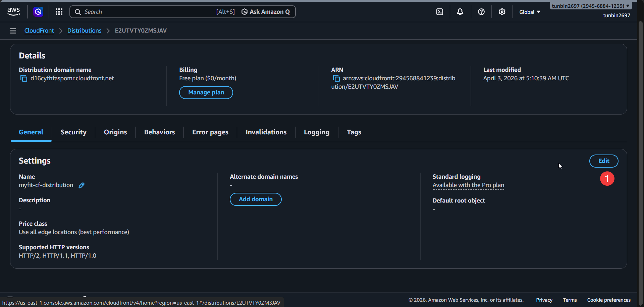Open the Available with the Pro plan link
644x307 pixels.
pyautogui.click(x=468, y=185)
